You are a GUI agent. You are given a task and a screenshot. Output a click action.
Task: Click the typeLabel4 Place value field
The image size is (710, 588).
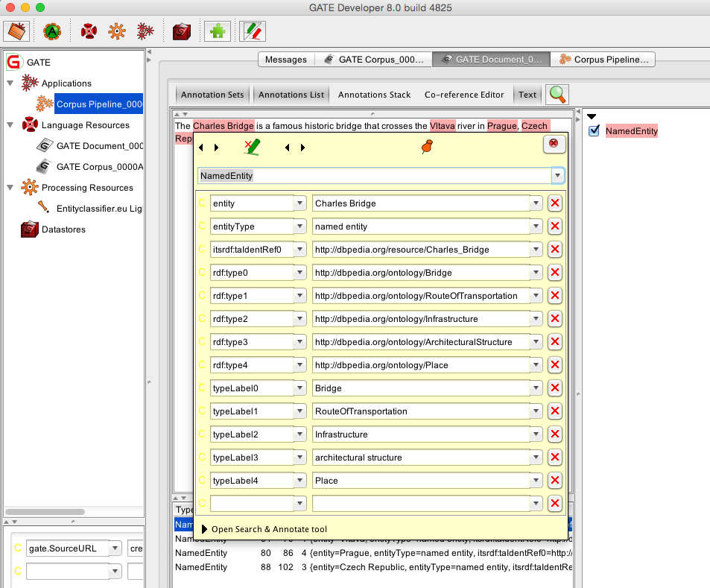[421, 480]
